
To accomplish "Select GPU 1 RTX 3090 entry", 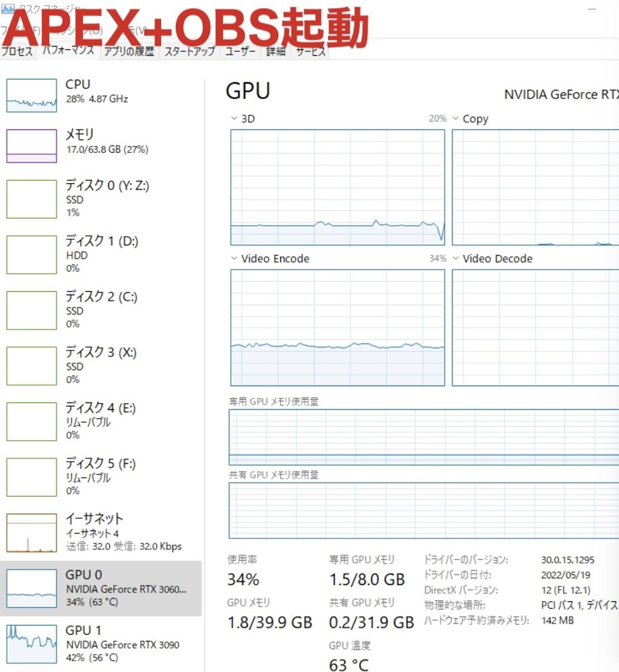I will (x=101, y=644).
